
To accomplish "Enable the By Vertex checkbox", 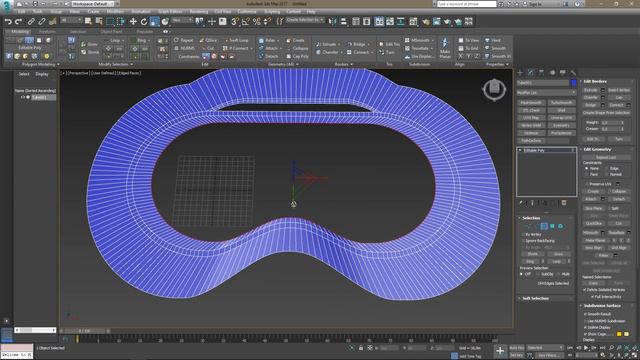I will pos(523,235).
